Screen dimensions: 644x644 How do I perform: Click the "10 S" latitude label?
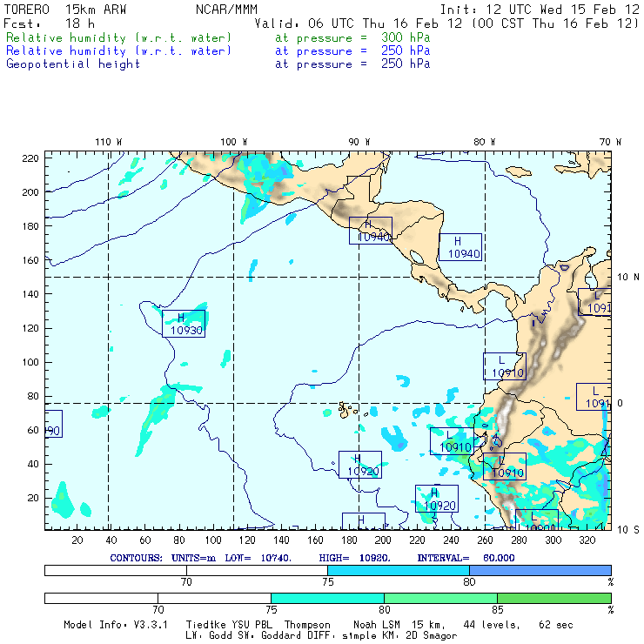628,530
